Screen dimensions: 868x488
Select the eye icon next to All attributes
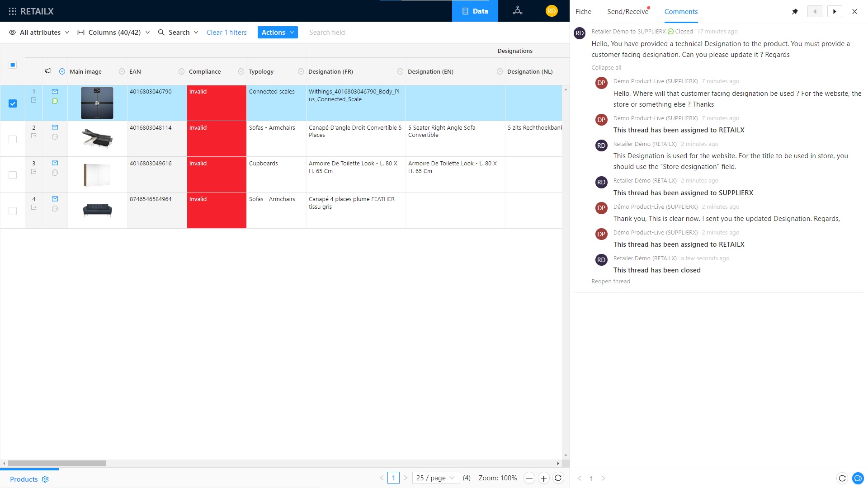coord(12,32)
